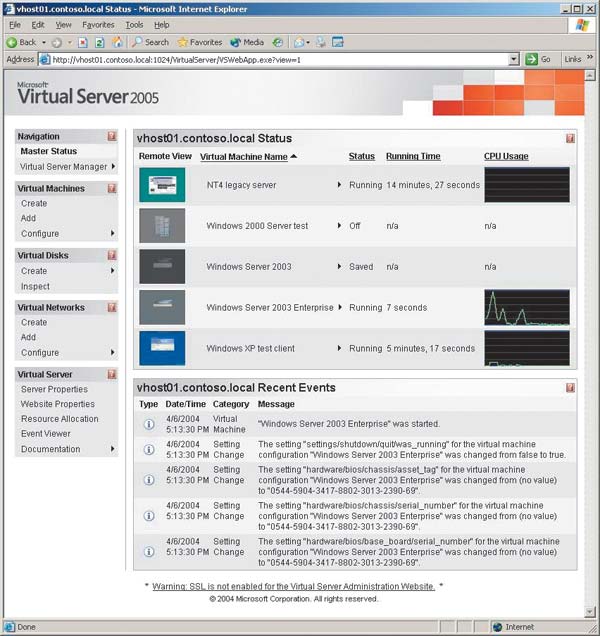Open the Windows Server 2003 Enterprise dropdown arrow
600x636 pixels.
[x=340, y=307]
